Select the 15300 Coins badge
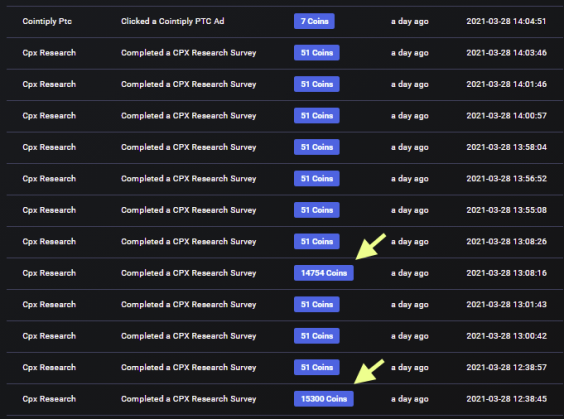This screenshot has height=419, width=564. coord(324,399)
